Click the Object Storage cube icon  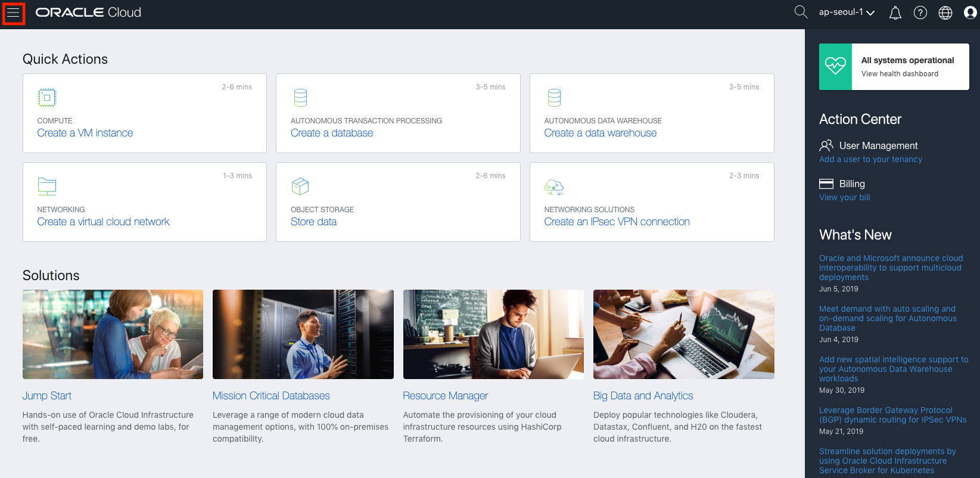click(300, 187)
